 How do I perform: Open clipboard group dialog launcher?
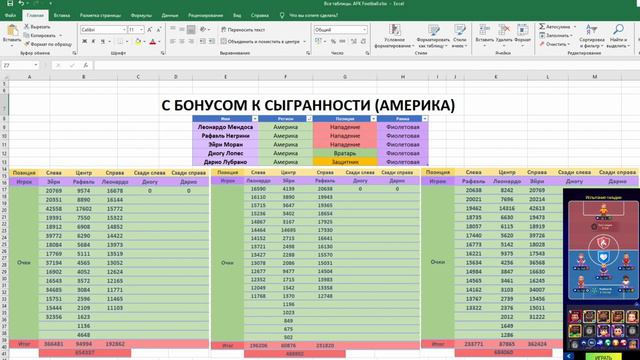(x=74, y=53)
